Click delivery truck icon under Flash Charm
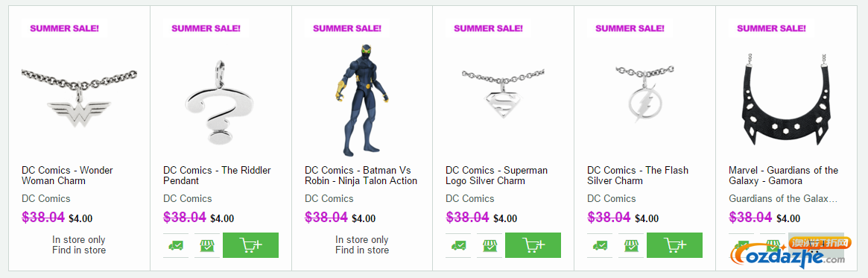The height and width of the screenshot is (278, 868). tap(600, 245)
